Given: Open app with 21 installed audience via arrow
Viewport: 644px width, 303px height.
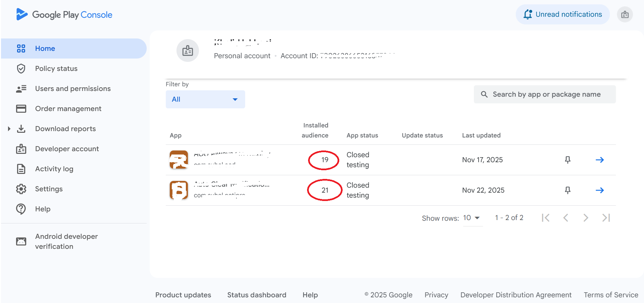Looking at the screenshot, I should click(x=599, y=190).
